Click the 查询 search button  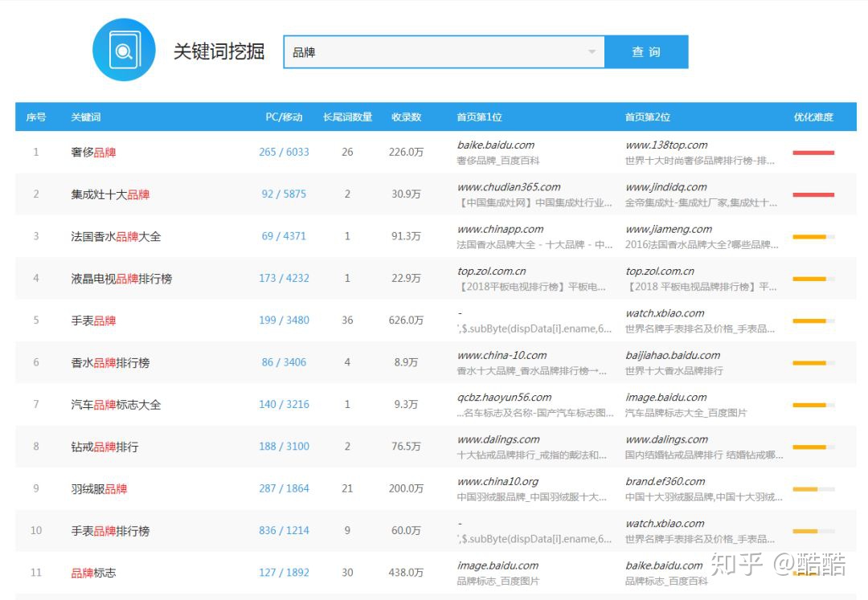pos(646,52)
